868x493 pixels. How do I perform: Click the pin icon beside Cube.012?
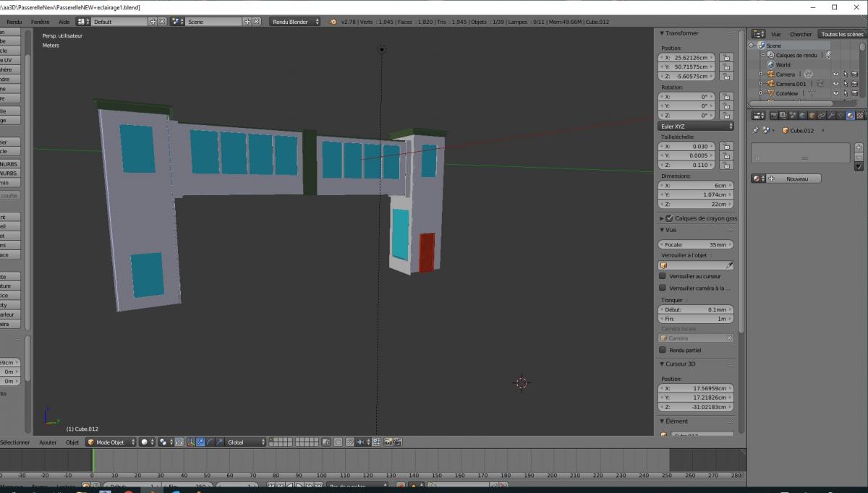756,131
